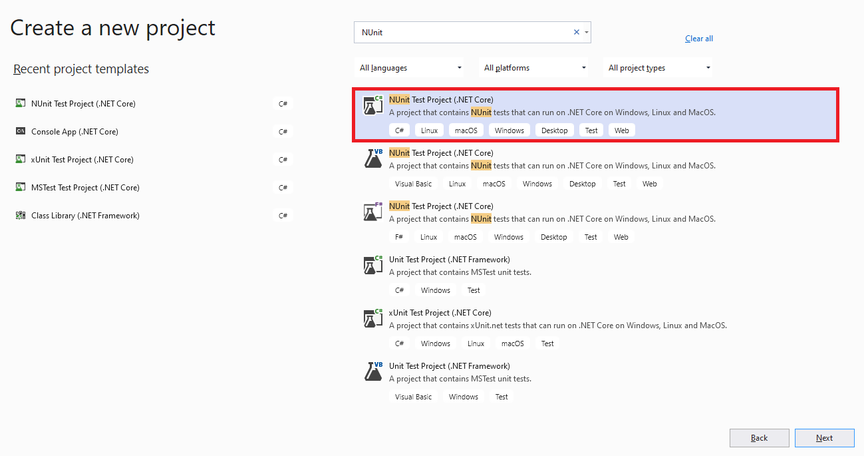Expand the All project types dropdown
The image size is (868, 456).
[658, 68]
